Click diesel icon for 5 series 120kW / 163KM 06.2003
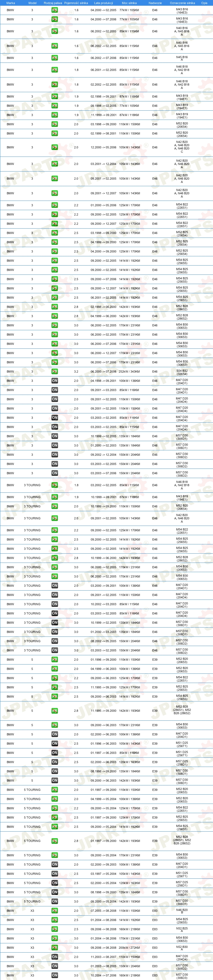The height and width of the screenshot is (980, 213). coord(54,762)
